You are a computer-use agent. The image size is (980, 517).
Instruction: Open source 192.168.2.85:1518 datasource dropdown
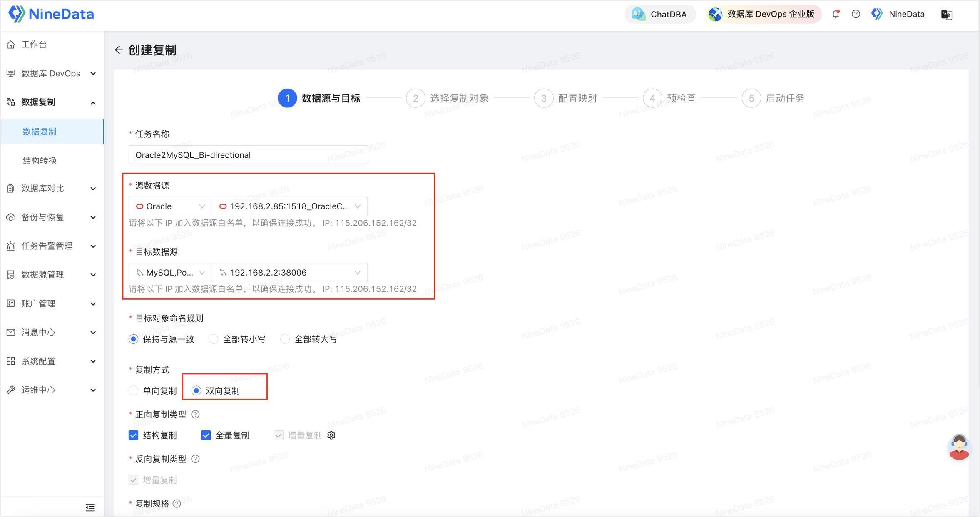pyautogui.click(x=290, y=206)
